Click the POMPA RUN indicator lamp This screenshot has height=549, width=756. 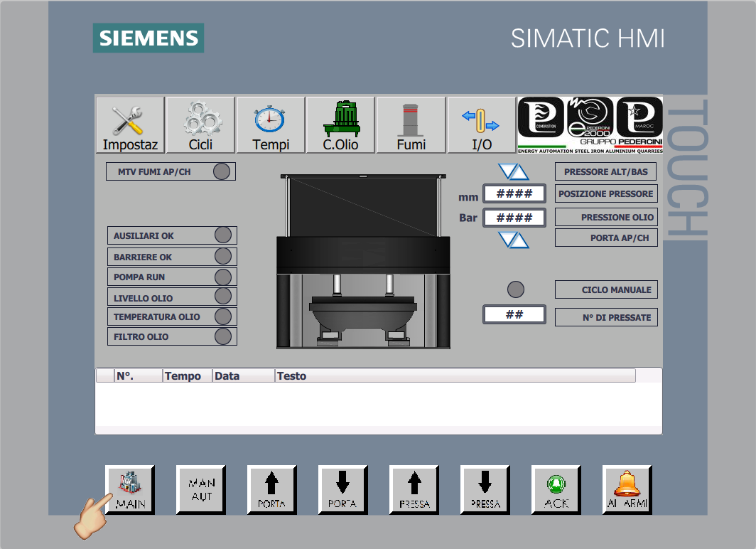(x=223, y=277)
